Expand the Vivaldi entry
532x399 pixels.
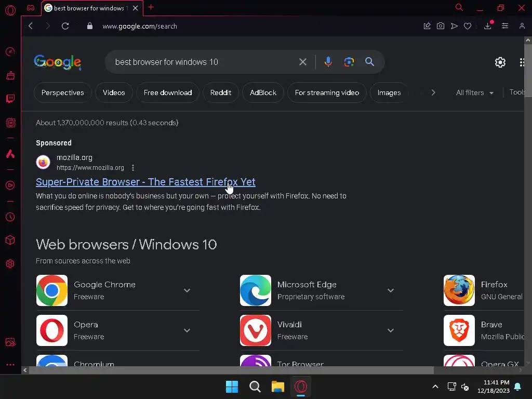[x=391, y=330]
